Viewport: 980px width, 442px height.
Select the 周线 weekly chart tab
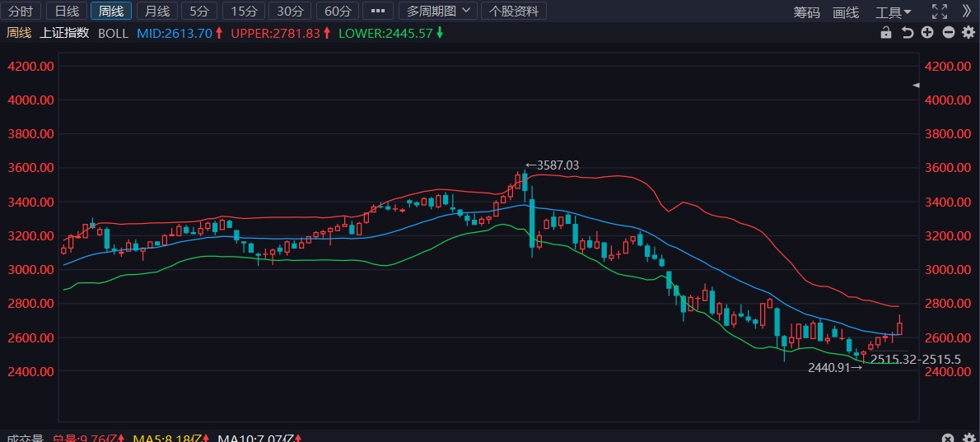[111, 11]
